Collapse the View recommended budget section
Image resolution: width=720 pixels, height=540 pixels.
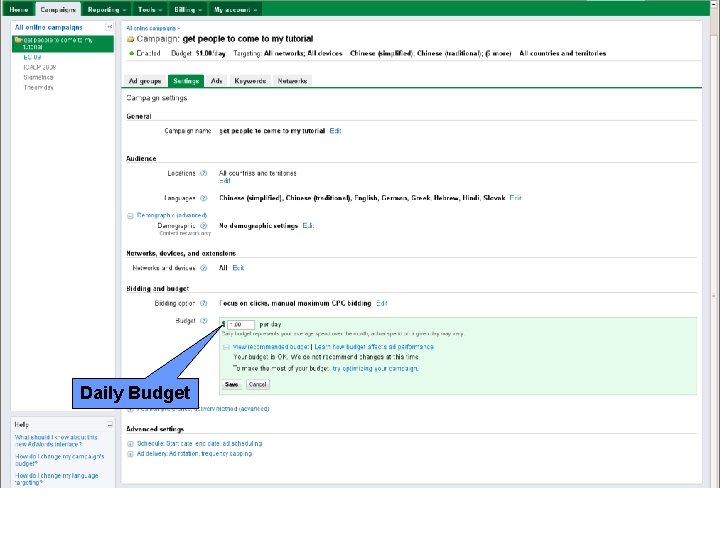226,347
